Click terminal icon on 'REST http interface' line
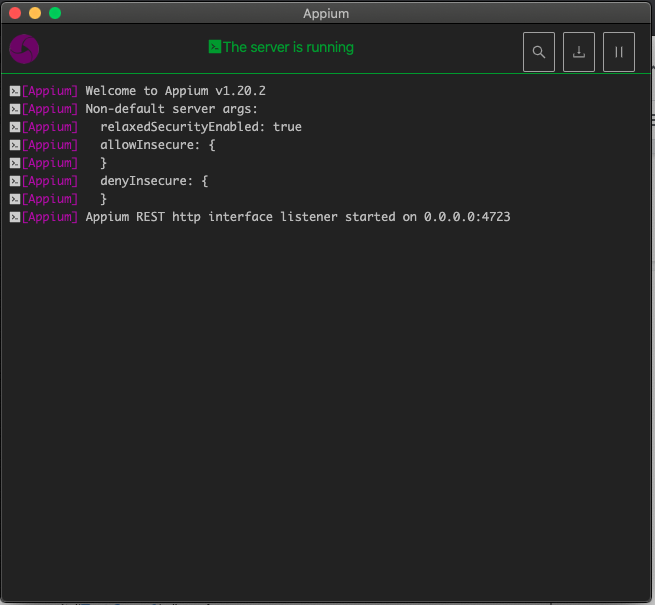This screenshot has height=605, width=655. coord(15,217)
